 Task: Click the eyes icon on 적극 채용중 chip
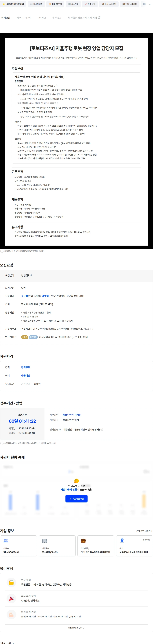coord(31,4)
